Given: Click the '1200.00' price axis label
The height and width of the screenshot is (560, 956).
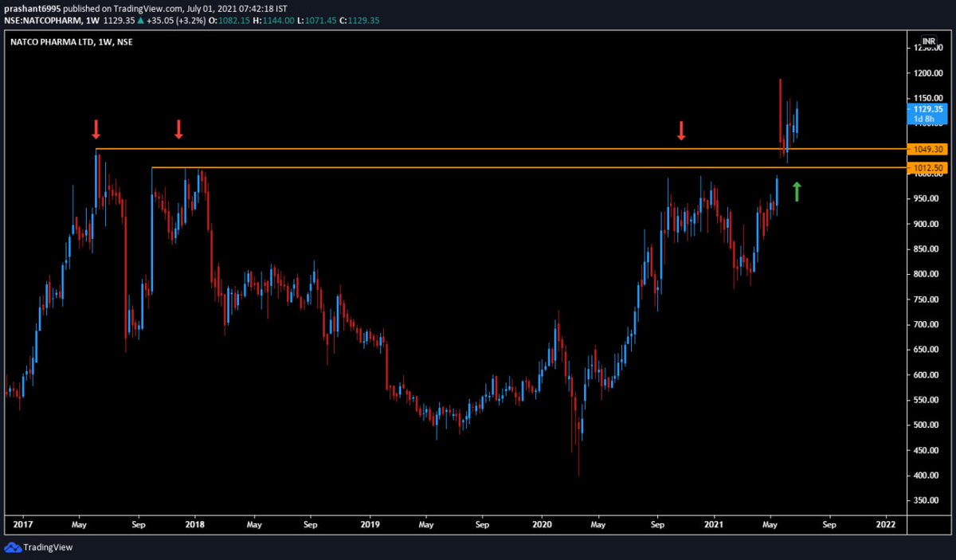Looking at the screenshot, I should (927, 73).
